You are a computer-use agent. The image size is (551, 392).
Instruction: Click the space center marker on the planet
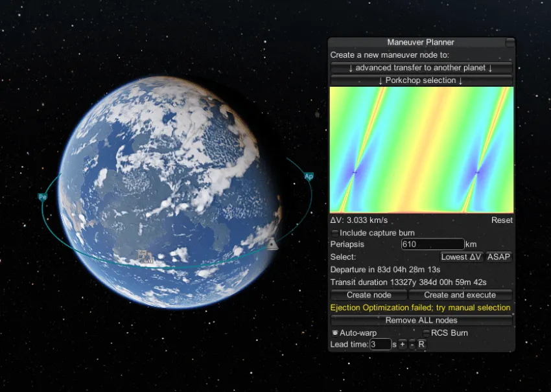pyautogui.click(x=145, y=257)
